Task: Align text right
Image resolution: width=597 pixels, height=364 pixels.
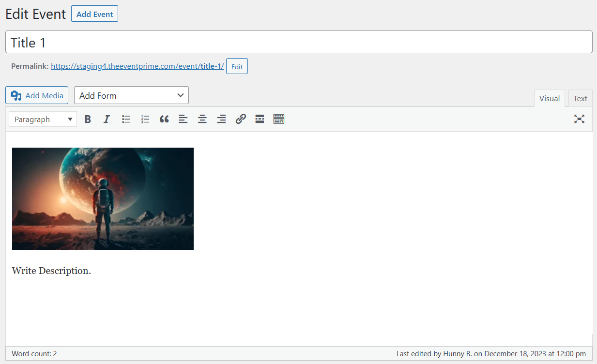Action: coord(221,119)
